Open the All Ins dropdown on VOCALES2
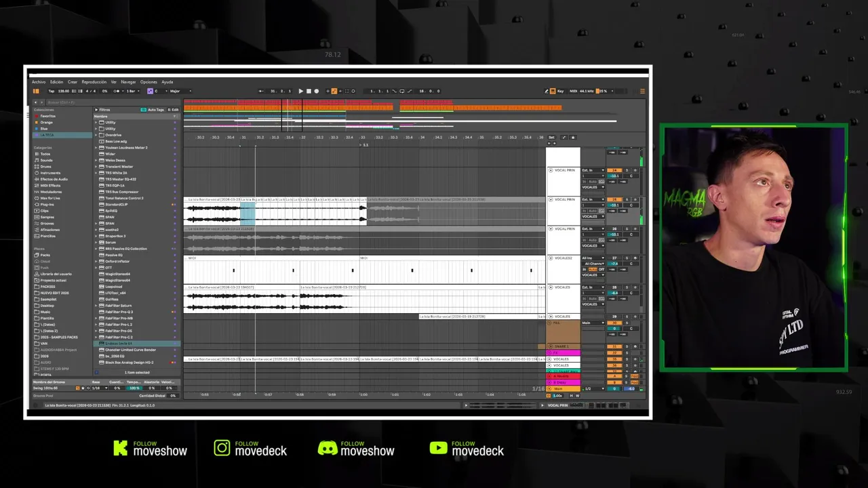 593,258
